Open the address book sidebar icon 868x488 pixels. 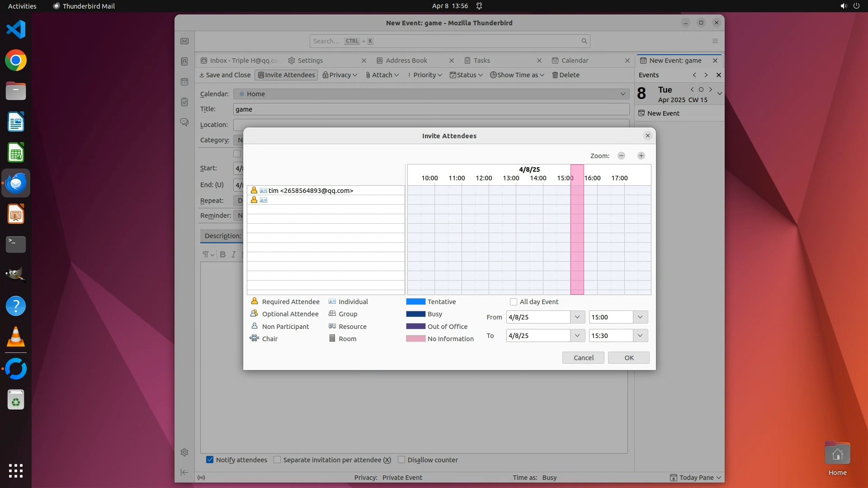[184, 61]
